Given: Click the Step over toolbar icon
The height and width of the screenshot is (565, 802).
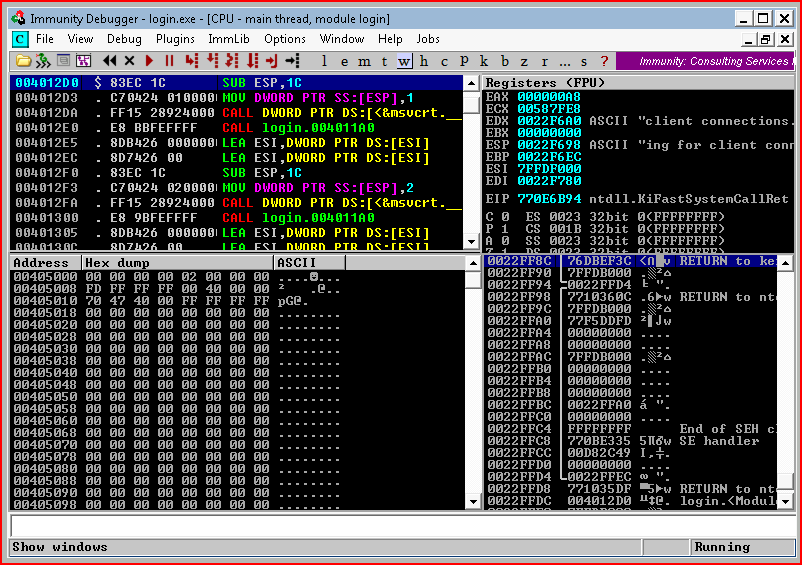Looking at the screenshot, I should [x=212, y=61].
